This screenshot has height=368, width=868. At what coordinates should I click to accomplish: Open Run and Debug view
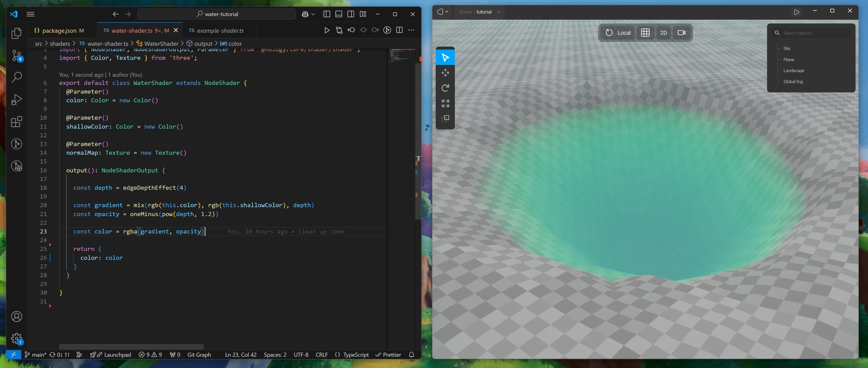(17, 99)
